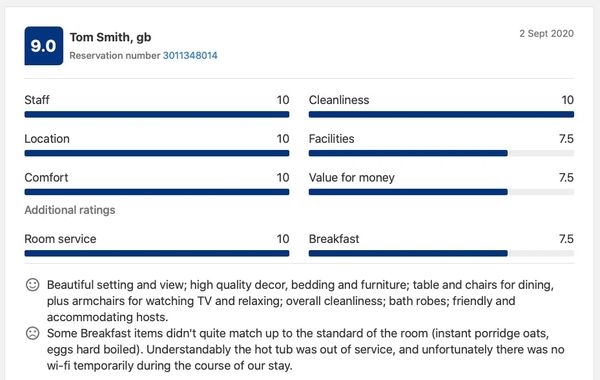Viewport: 600px width, 380px height.
Task: Click the Cleanliness rating bar
Action: (441, 114)
